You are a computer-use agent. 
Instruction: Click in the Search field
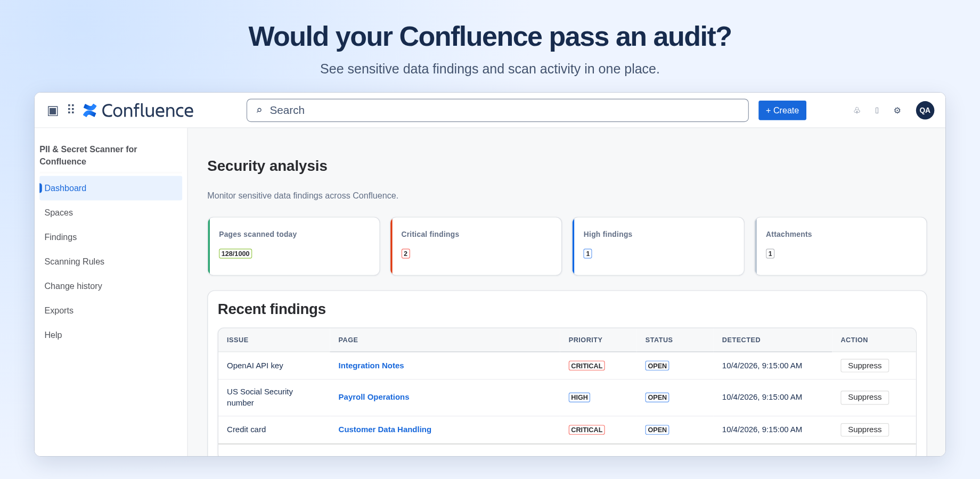click(x=497, y=110)
